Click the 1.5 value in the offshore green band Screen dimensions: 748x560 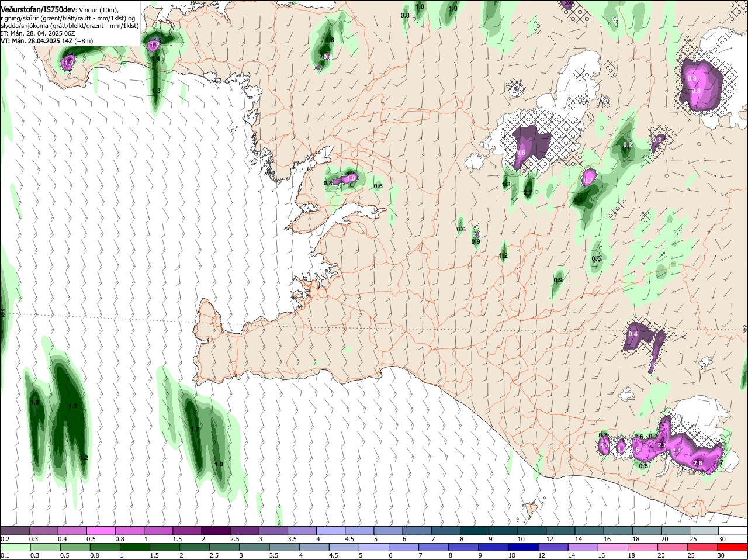point(72,406)
